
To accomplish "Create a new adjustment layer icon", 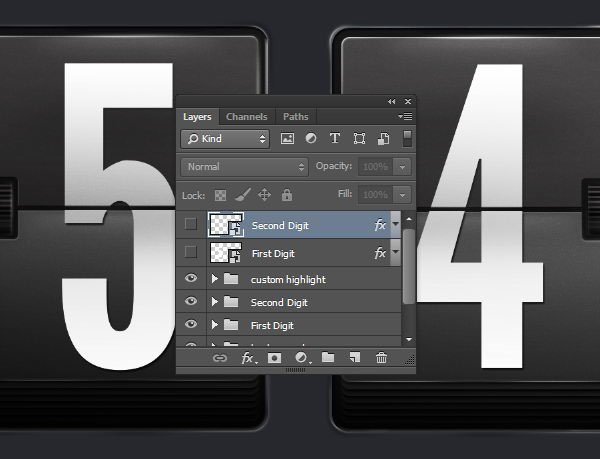I will pyautogui.click(x=300, y=358).
